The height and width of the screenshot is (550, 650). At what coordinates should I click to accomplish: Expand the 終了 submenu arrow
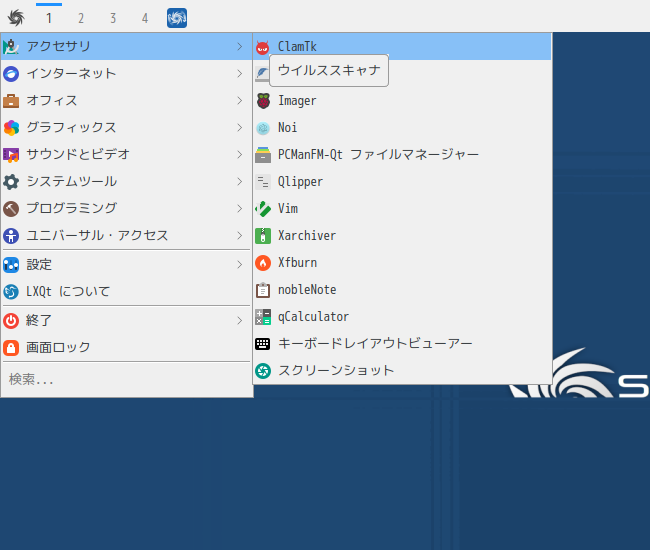(x=240, y=320)
